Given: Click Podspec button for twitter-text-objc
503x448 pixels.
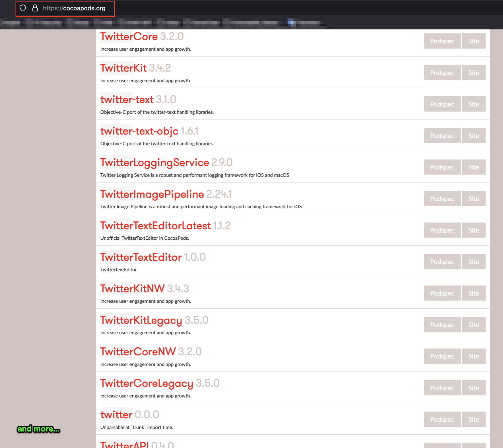Looking at the screenshot, I should [x=442, y=136].
